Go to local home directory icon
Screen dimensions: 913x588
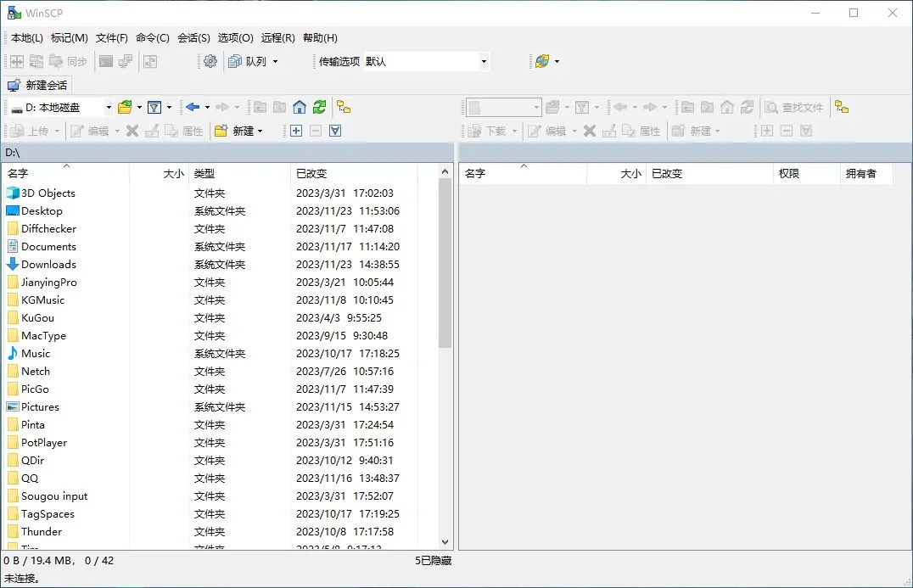300,107
